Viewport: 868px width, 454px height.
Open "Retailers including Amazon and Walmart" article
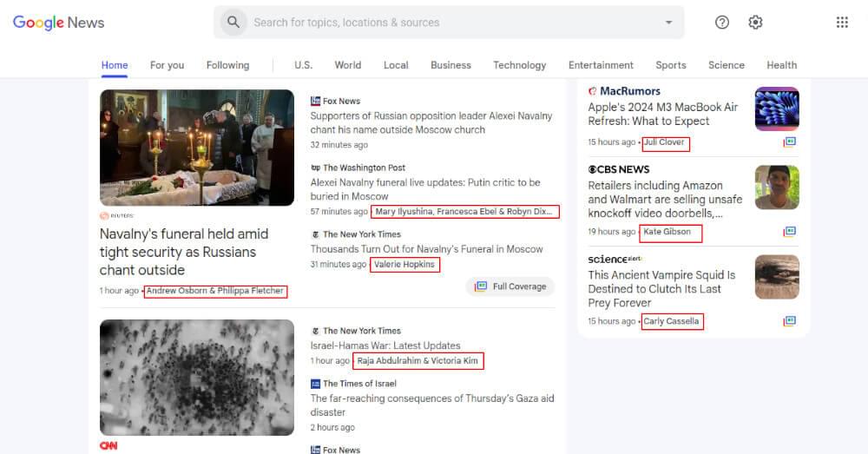coord(665,200)
